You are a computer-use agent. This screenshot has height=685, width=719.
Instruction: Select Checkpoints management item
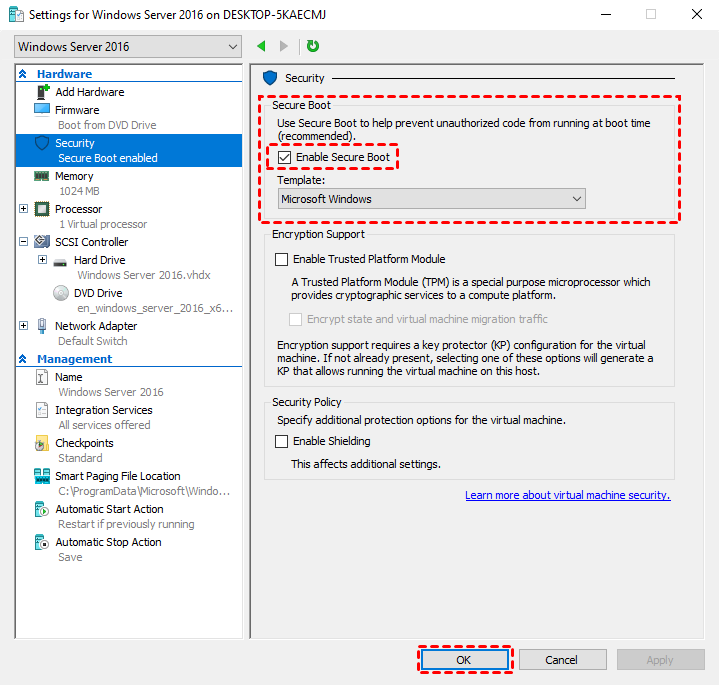[x=84, y=443]
